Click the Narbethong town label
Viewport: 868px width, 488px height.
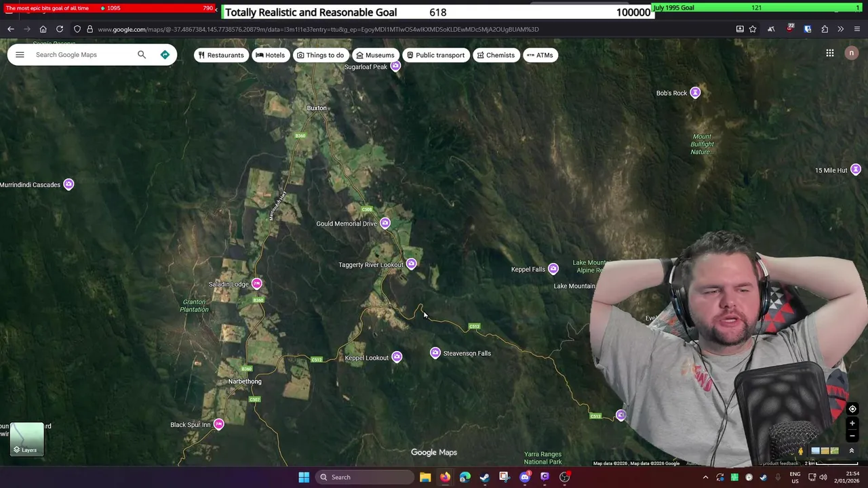(x=245, y=382)
